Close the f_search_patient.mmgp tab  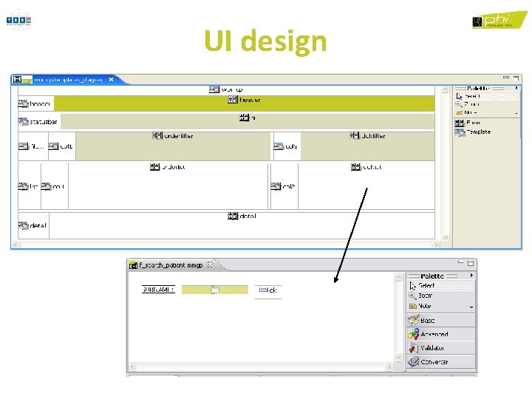(211, 265)
